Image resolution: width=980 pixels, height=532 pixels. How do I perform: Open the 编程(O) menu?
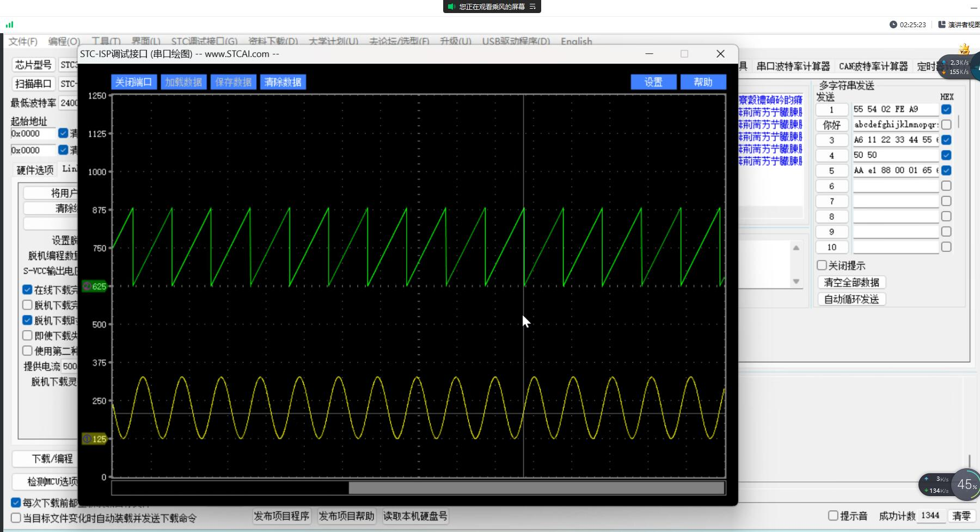(x=64, y=41)
